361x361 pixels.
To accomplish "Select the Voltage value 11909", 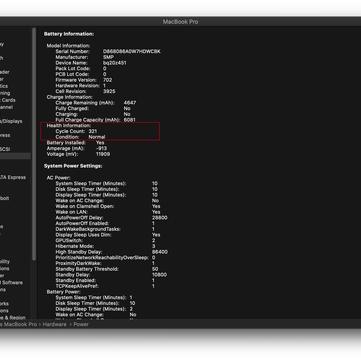I will (x=103, y=154).
